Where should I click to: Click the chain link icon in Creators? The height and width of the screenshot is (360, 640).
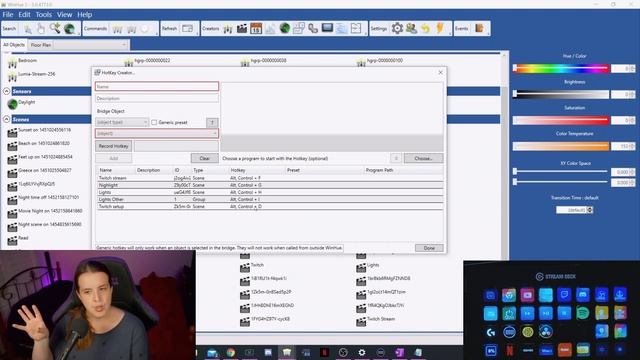[313, 29]
